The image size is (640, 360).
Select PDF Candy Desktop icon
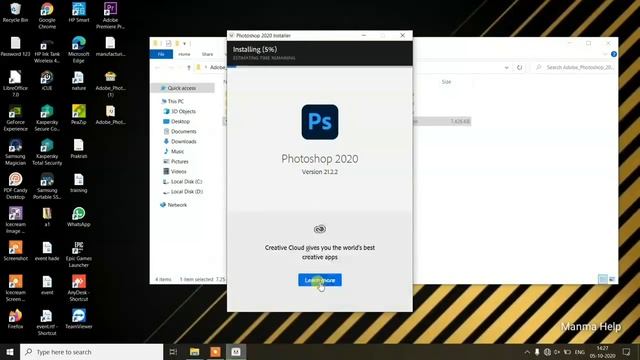tap(16, 186)
